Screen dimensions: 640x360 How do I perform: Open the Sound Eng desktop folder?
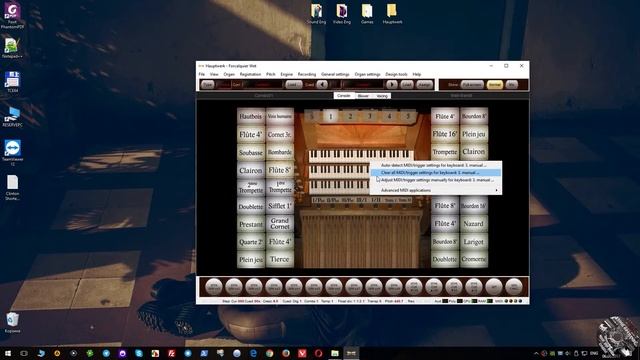316,14
